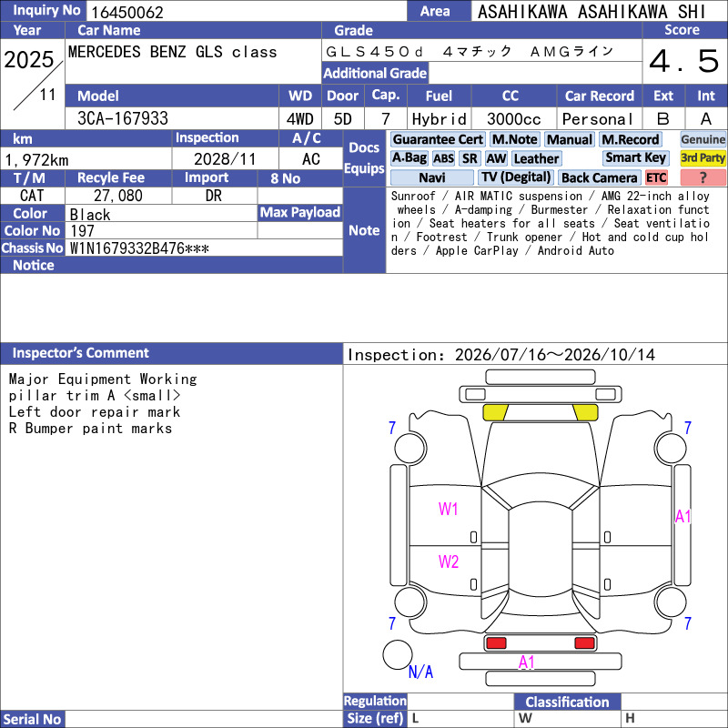Select the yellow 3rd Party badge
This screenshot has height=728, width=728.
pos(703,157)
